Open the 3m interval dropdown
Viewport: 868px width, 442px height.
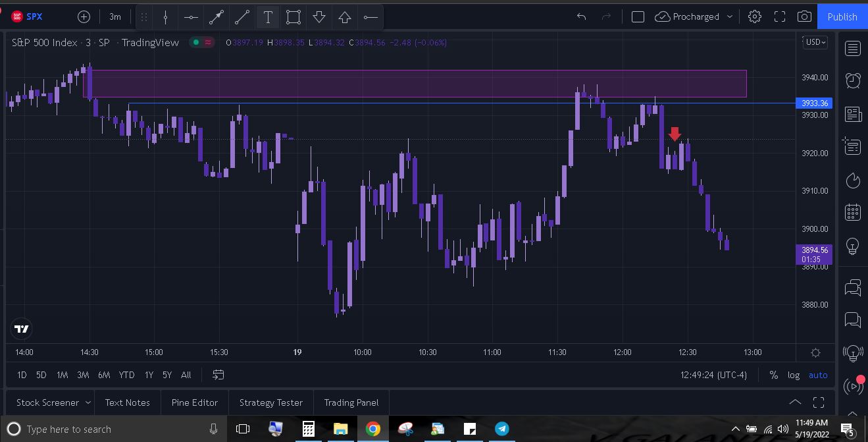coord(115,16)
